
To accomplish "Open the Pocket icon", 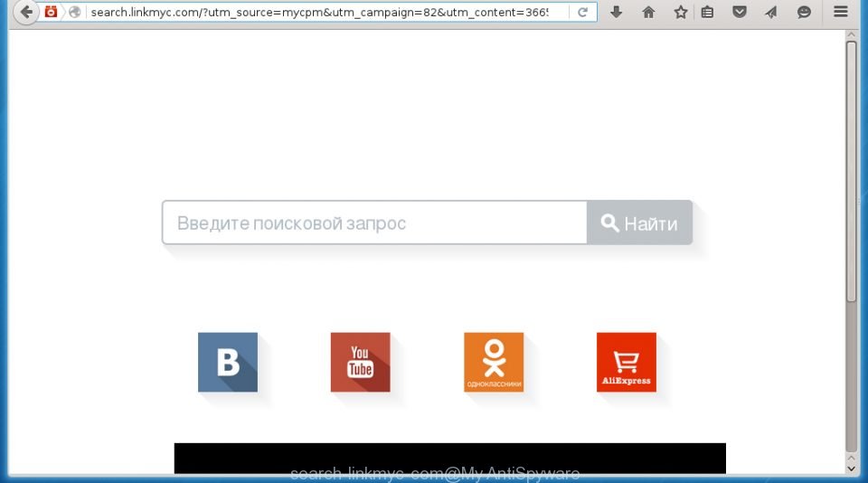I will pyautogui.click(x=739, y=12).
